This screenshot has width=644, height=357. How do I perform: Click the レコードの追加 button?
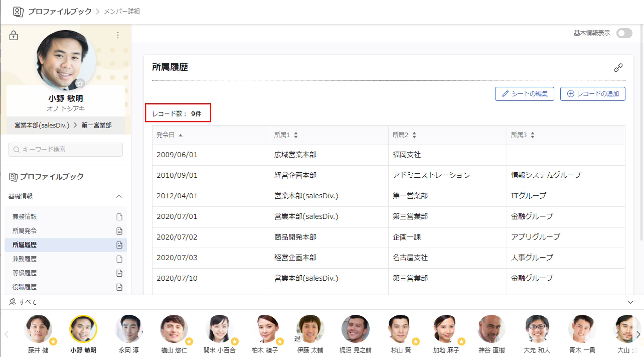click(592, 94)
